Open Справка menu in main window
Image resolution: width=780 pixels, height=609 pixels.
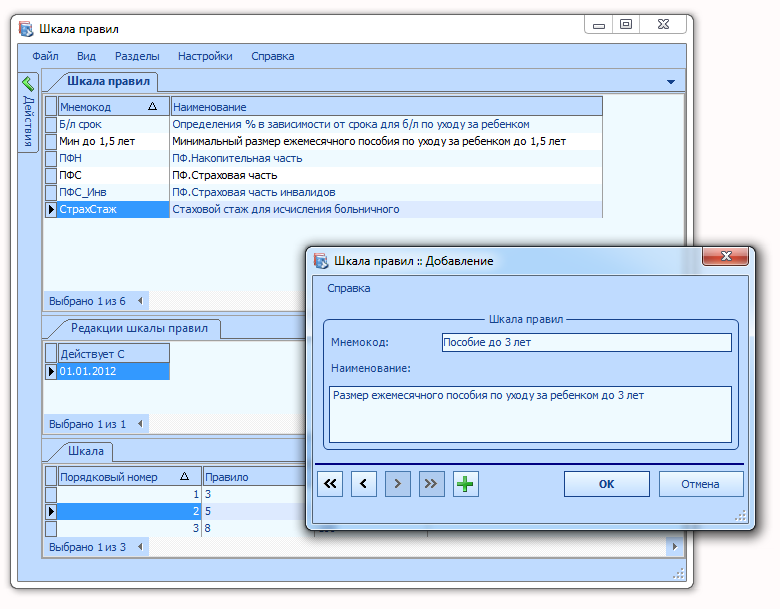tap(273, 56)
